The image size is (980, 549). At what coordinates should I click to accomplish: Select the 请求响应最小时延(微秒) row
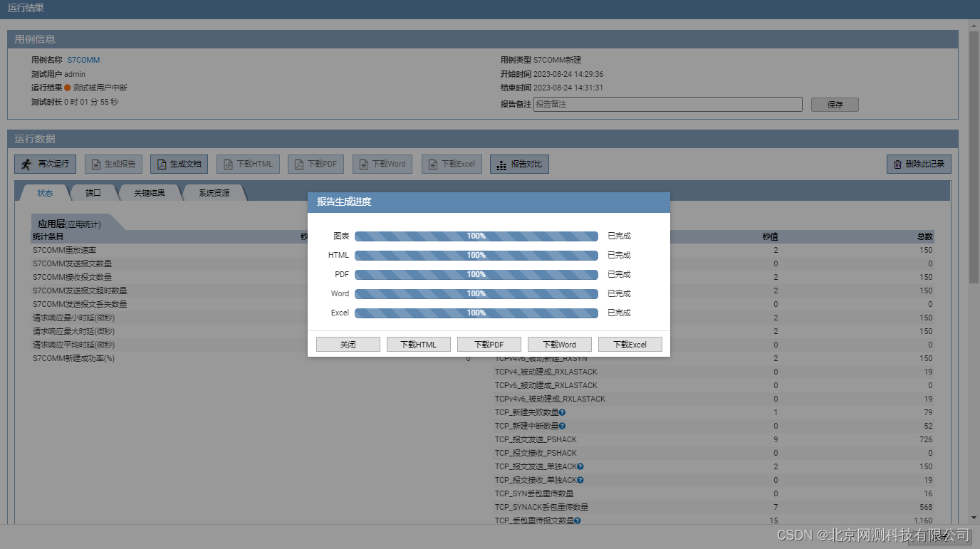point(251,318)
